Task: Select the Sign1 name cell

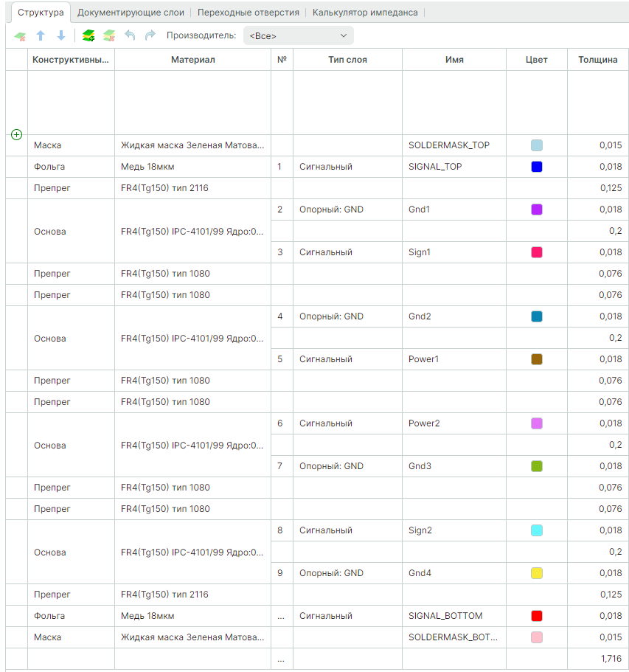Action: 454,252
